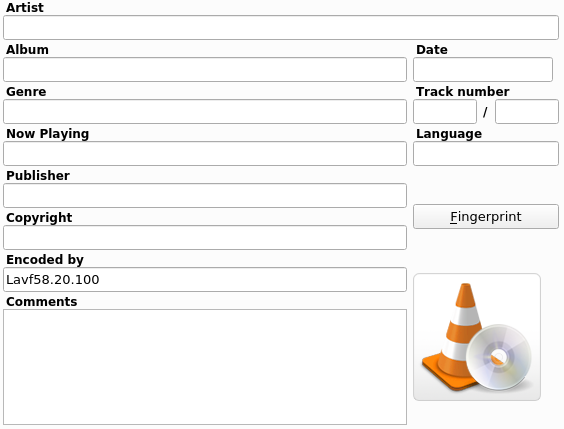Click into the Date field

pos(483,69)
